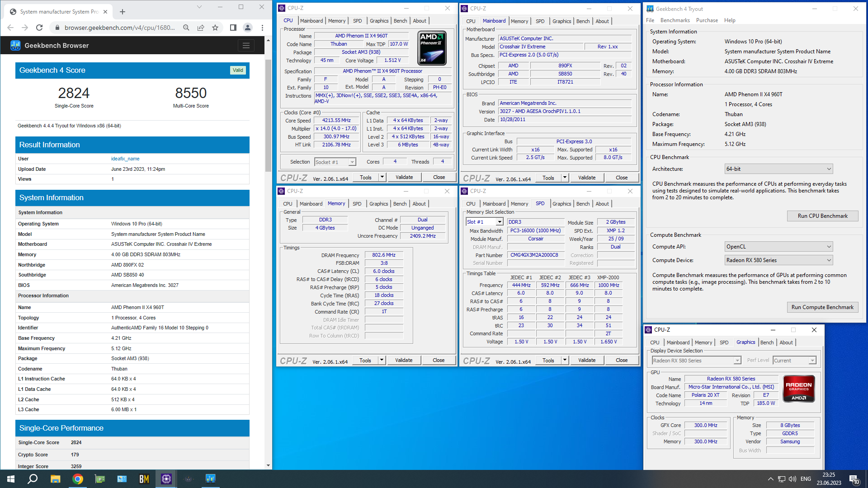
Task: Open the taskbar clock and date
Action: [x=829, y=479]
